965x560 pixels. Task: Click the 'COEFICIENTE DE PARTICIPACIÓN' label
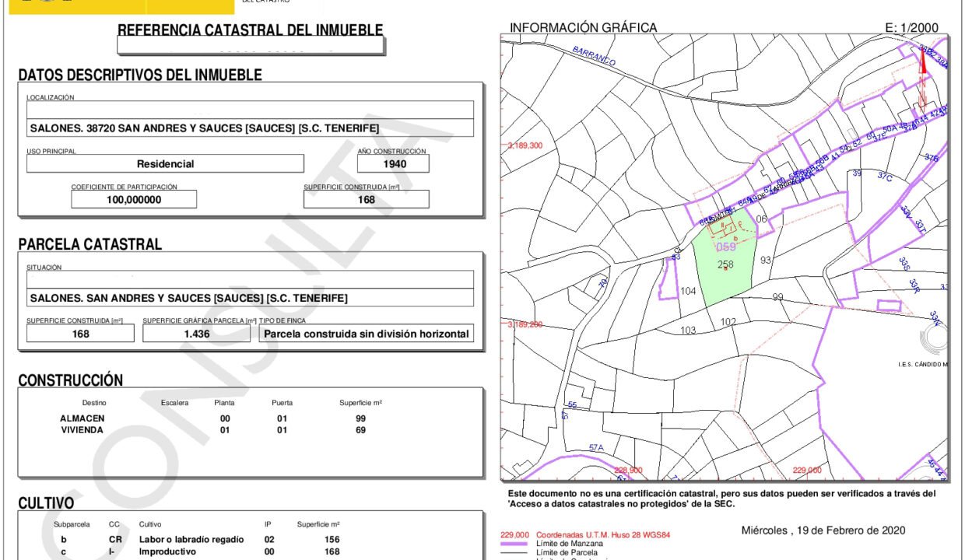(125, 187)
